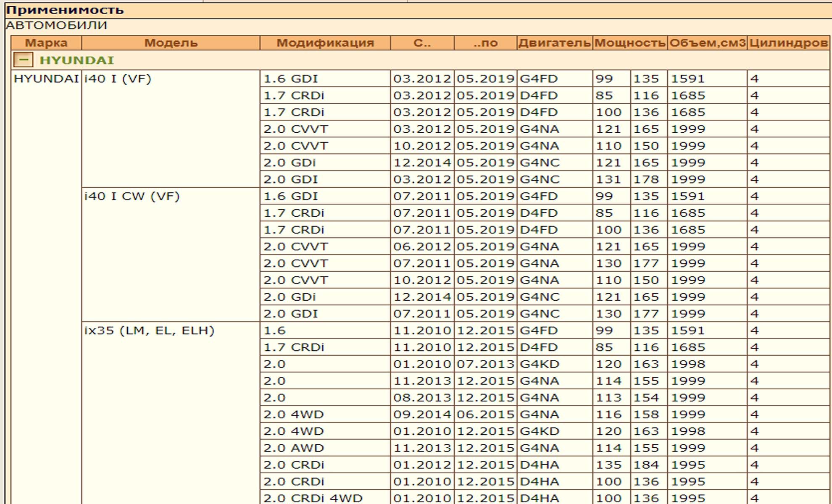Select the i40 I (VF) model cell
The image size is (832, 504).
point(118,79)
